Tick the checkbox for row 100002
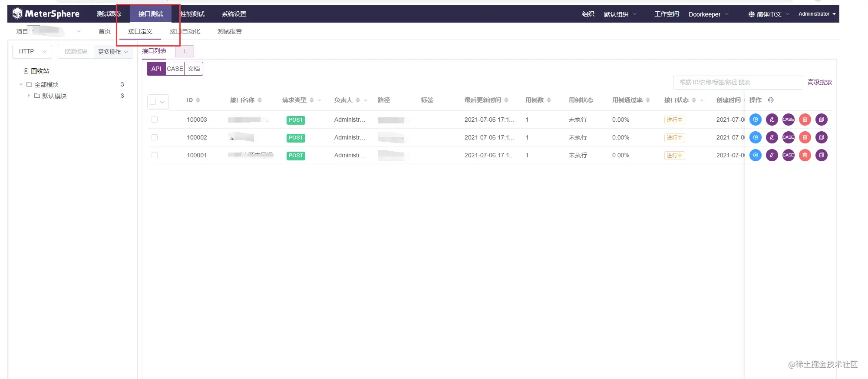Screen dimensions: 868x379 coord(155,137)
